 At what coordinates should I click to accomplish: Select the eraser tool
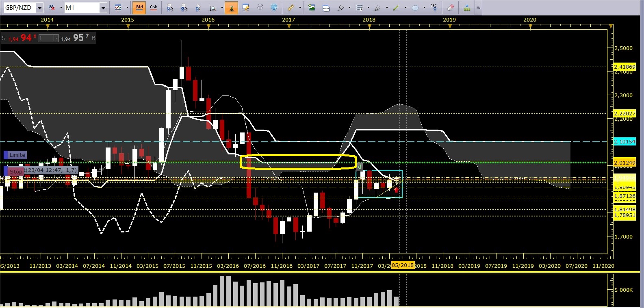[x=450, y=8]
